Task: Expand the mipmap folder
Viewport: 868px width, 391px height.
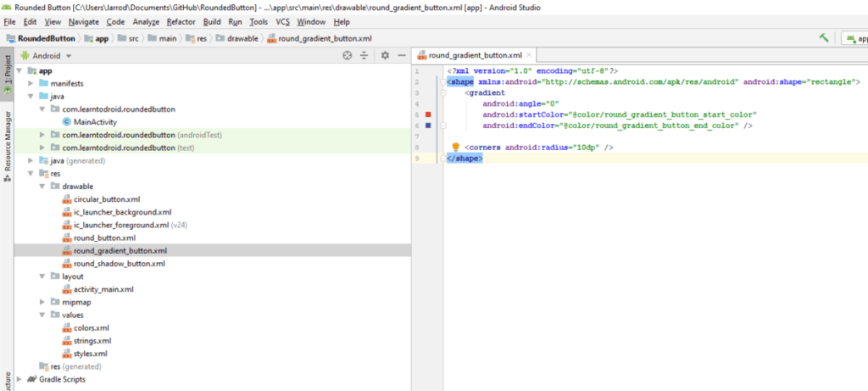Action: tap(43, 302)
